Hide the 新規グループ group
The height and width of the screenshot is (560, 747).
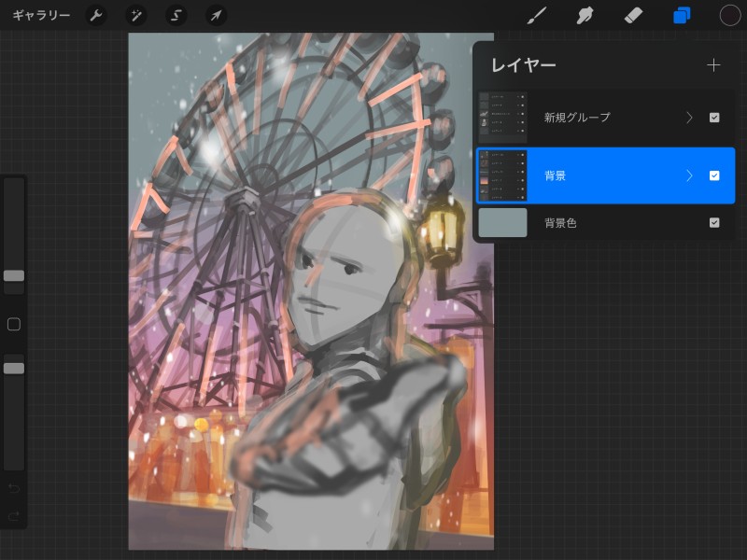coord(714,118)
